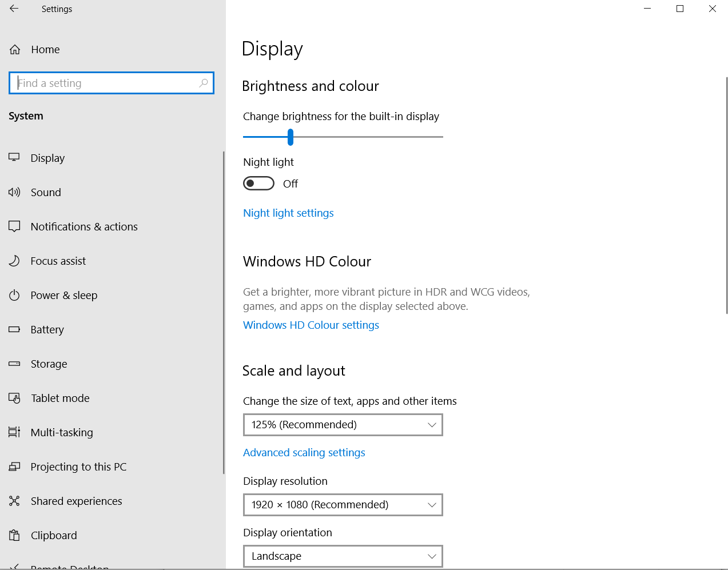Image resolution: width=728 pixels, height=570 pixels.
Task: Click the Shared experiences icon
Action: 14,501
